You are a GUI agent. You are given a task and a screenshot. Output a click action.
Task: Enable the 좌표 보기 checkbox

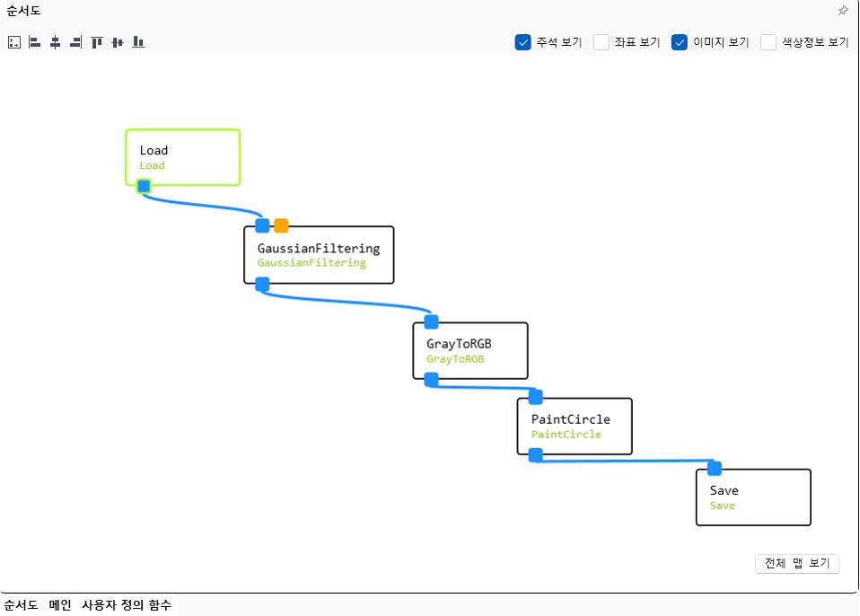point(601,42)
